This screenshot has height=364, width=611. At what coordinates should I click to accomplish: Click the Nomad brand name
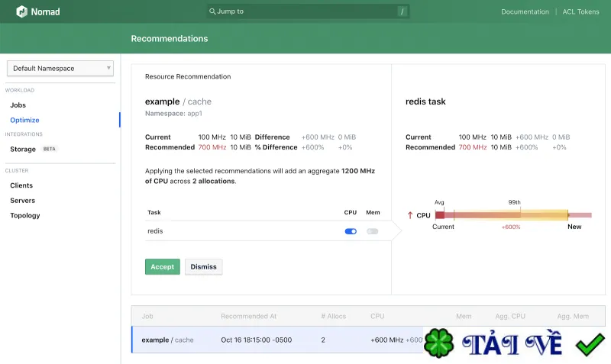pyautogui.click(x=45, y=11)
